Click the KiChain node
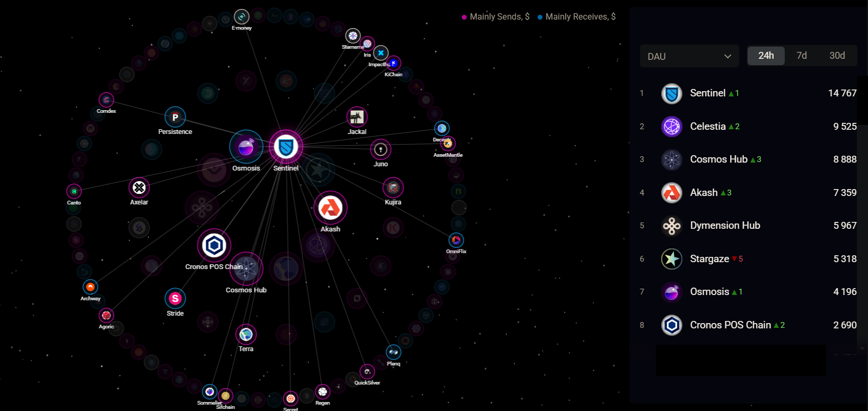The width and height of the screenshot is (868, 411). click(393, 63)
